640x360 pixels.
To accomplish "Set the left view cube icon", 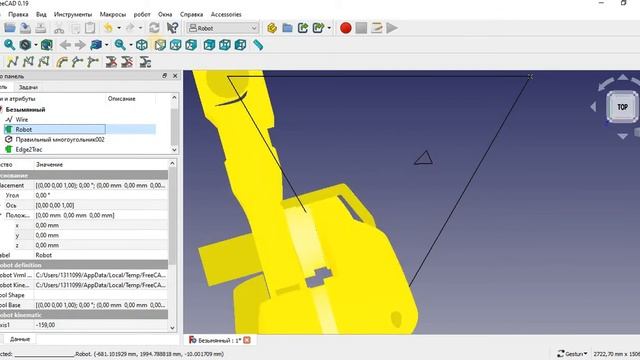I will (240, 45).
